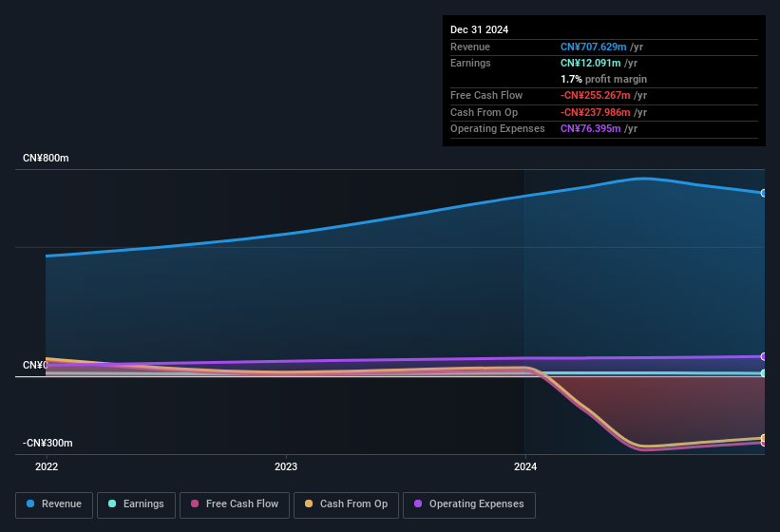
Task: Toggle the Operating Expenses legend button
Action: (x=469, y=504)
